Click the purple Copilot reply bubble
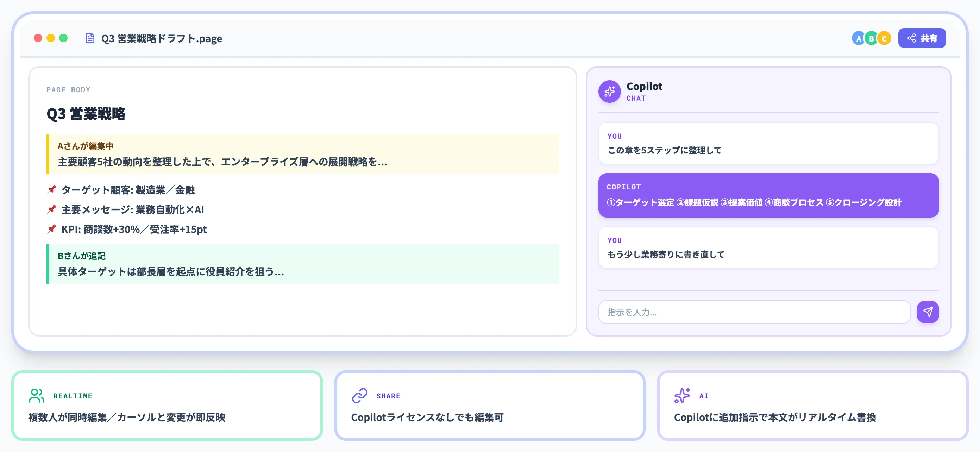The image size is (980, 452). click(x=768, y=196)
